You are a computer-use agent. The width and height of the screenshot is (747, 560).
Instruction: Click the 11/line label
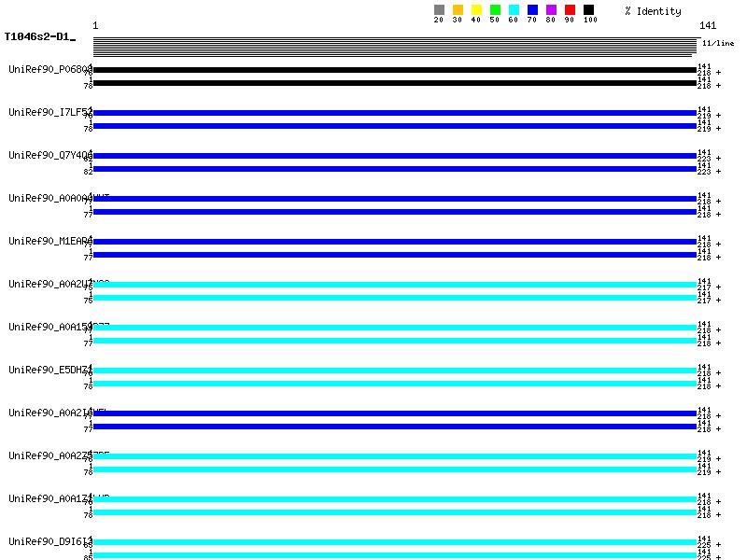[717, 43]
